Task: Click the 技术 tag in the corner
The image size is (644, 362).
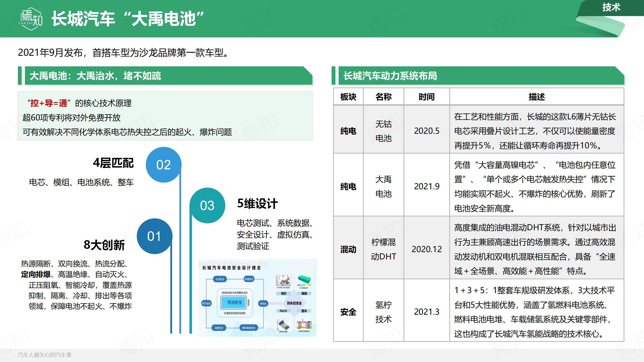Action: [x=611, y=7]
